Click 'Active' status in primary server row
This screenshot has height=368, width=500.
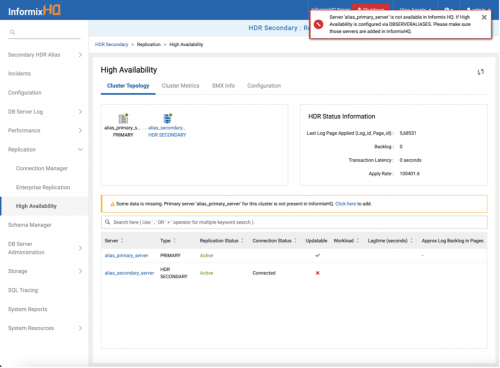click(x=206, y=255)
